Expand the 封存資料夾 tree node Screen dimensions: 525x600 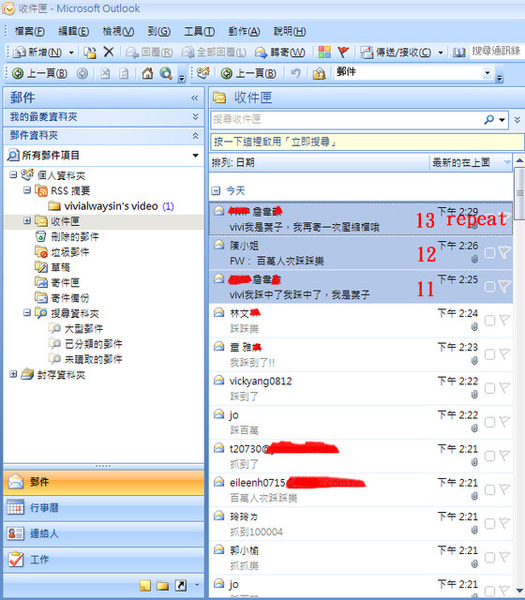13,374
